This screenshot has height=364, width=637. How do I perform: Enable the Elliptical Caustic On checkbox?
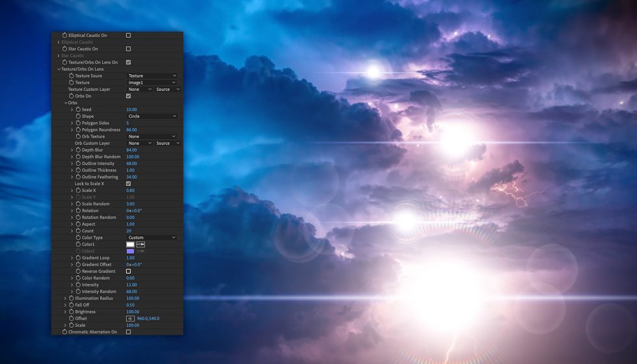point(129,35)
